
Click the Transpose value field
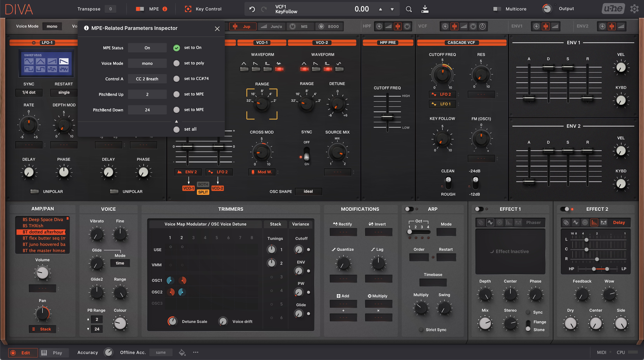tap(110, 9)
